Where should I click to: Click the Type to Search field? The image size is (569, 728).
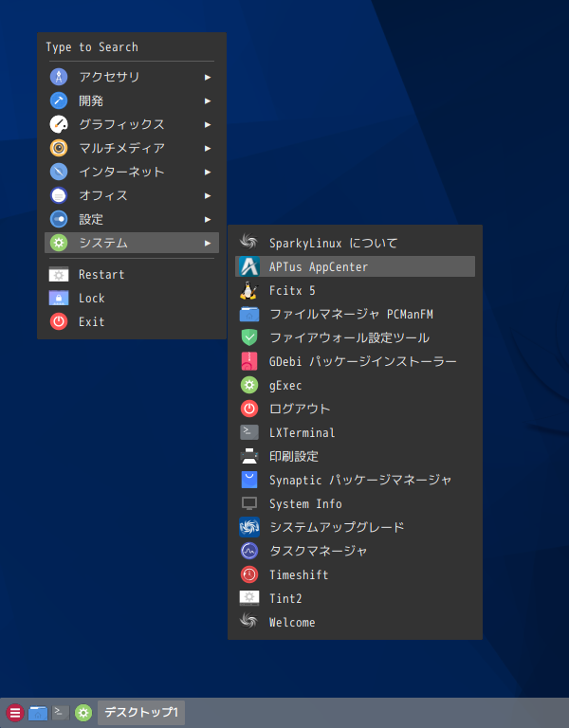point(130,47)
